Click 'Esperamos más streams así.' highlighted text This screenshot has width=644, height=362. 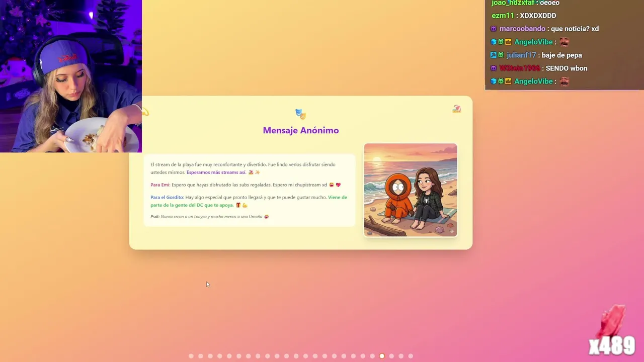216,172
